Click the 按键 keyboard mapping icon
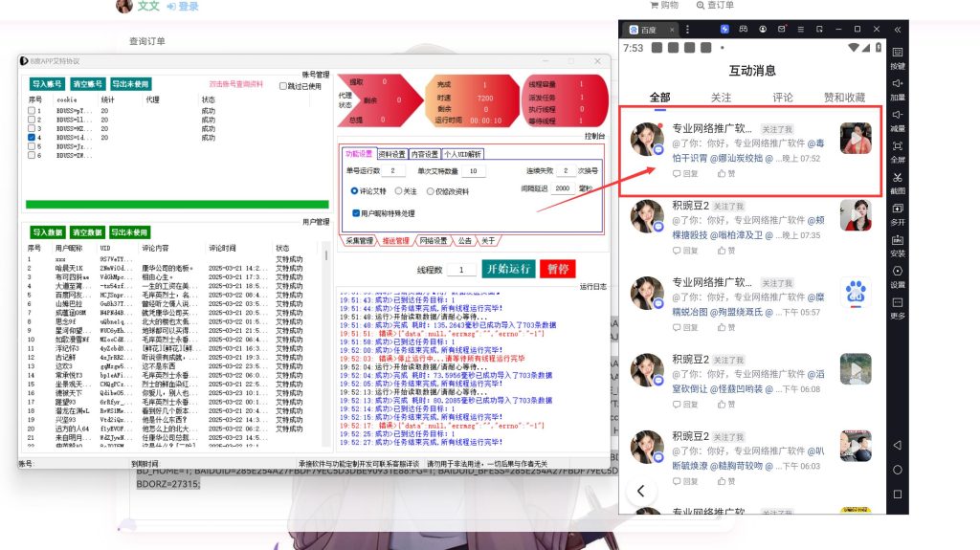This screenshot has width=980, height=550. click(x=898, y=54)
